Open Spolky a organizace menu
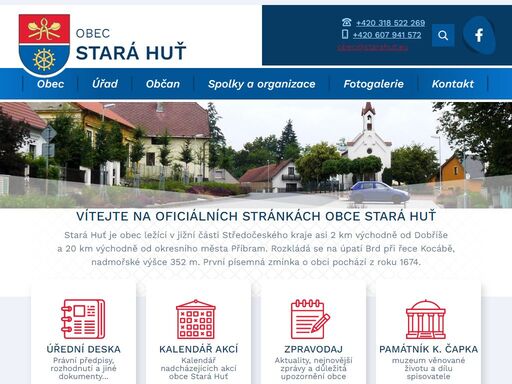512x384 pixels. (262, 84)
